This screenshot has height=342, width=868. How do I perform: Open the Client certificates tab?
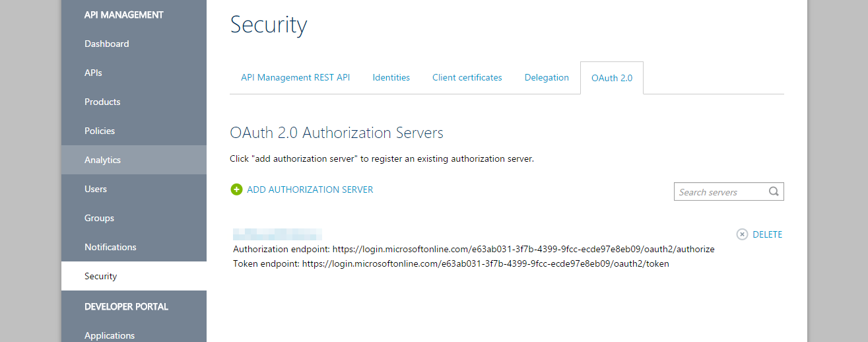pyautogui.click(x=467, y=77)
